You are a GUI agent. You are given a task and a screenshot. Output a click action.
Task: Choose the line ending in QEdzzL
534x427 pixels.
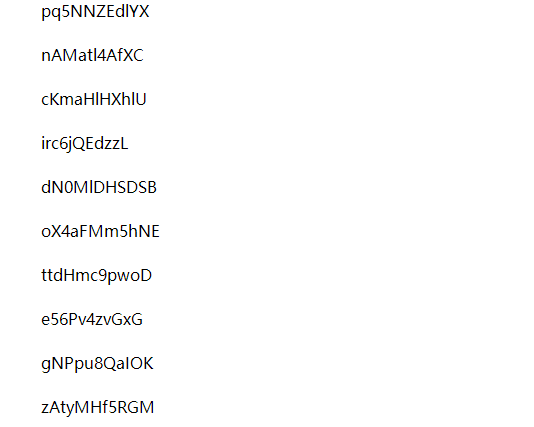point(84,144)
